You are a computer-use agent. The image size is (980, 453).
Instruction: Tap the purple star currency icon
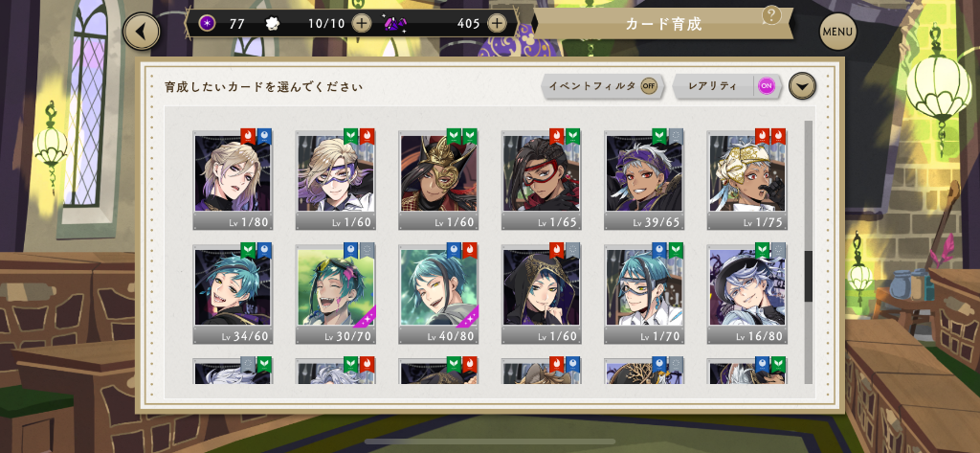click(207, 24)
